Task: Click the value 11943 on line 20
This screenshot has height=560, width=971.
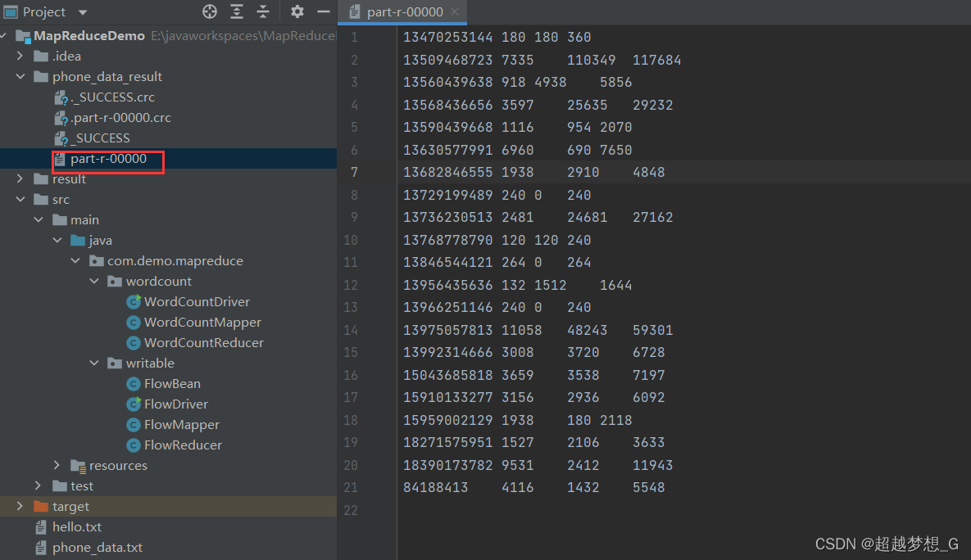Action: [652, 465]
